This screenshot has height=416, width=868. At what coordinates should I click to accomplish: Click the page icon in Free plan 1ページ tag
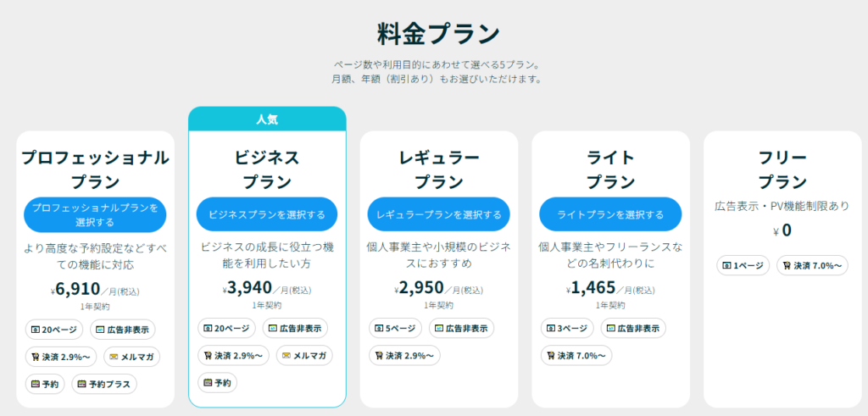coord(726,265)
